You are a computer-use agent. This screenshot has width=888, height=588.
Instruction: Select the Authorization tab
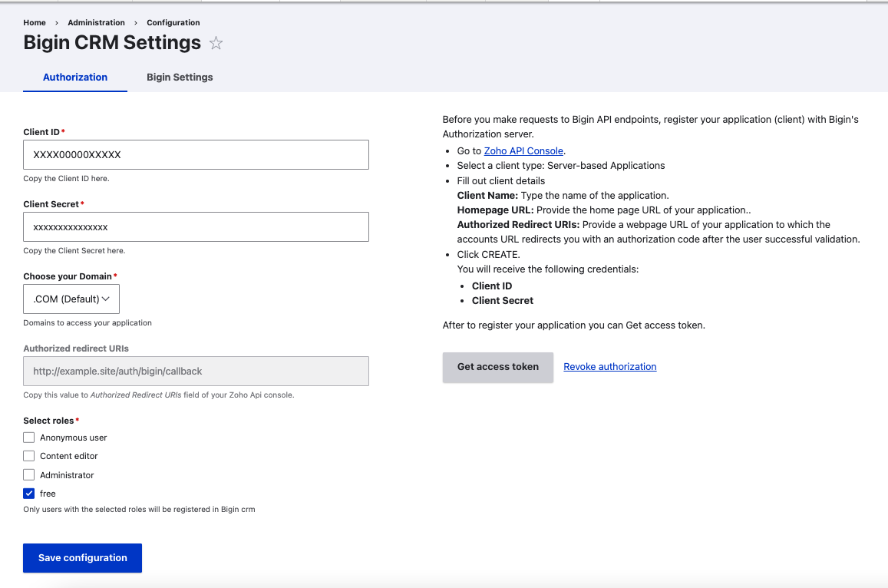tap(75, 77)
